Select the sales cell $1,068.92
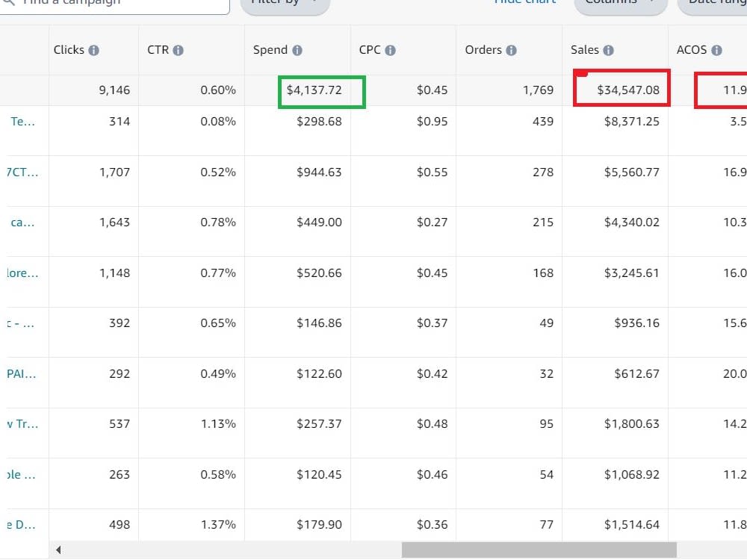 [x=632, y=475]
